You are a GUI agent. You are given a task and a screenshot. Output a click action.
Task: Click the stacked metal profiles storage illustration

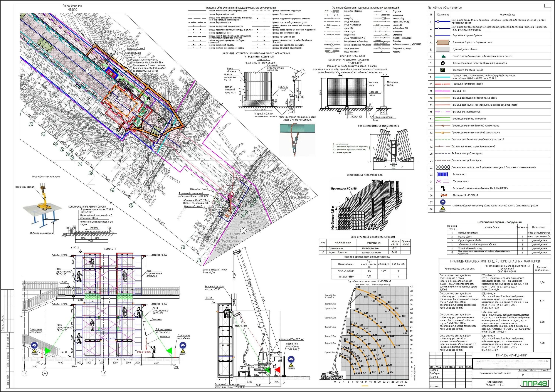click(366, 205)
